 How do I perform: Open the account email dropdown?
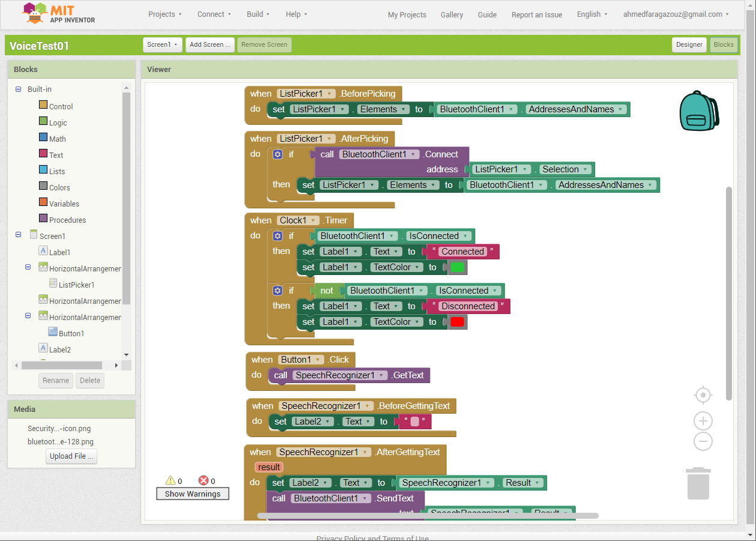pos(676,14)
